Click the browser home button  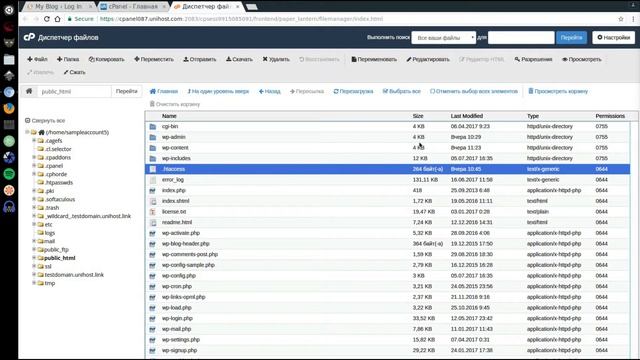(58, 19)
